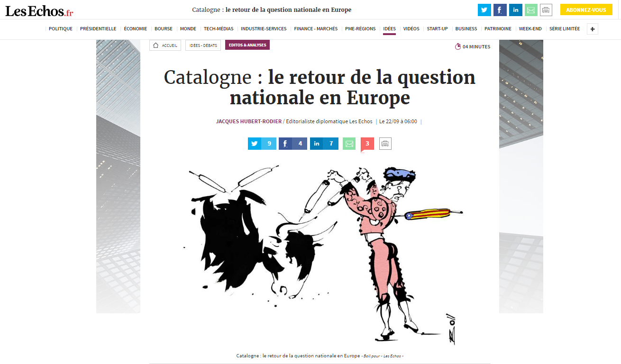
Task: Share via the Facebook icon in the header
Action: (x=500, y=10)
